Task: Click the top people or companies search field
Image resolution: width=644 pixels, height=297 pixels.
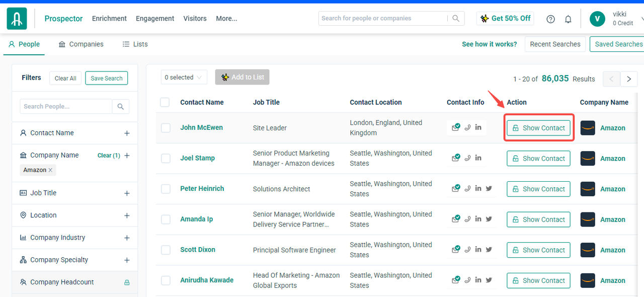Action: click(382, 19)
